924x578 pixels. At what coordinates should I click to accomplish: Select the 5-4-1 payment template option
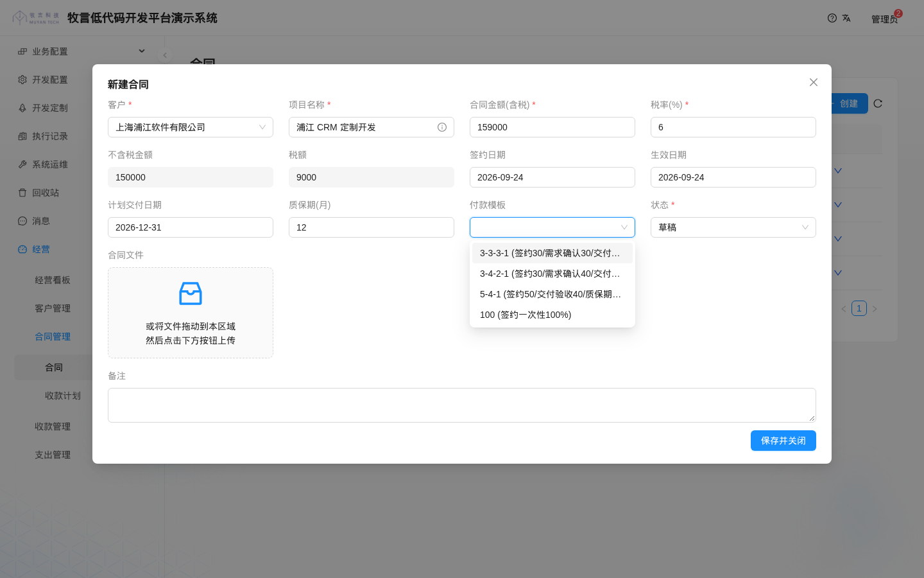point(552,294)
